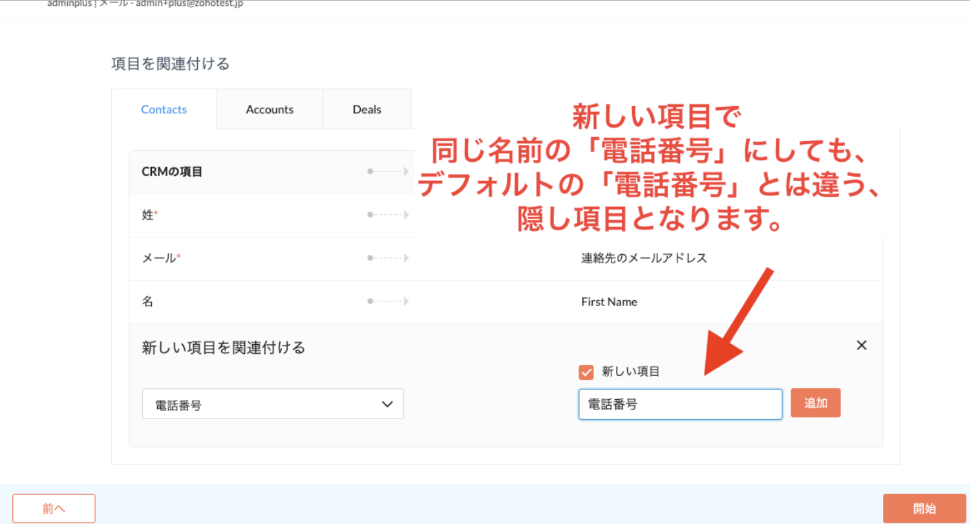Click the red annotation arrow

click(737, 323)
